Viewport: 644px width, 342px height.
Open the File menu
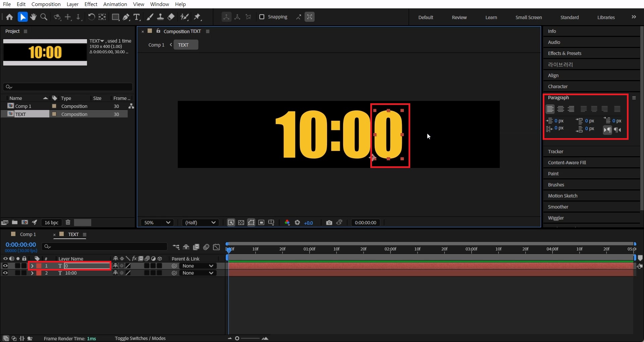point(7,4)
